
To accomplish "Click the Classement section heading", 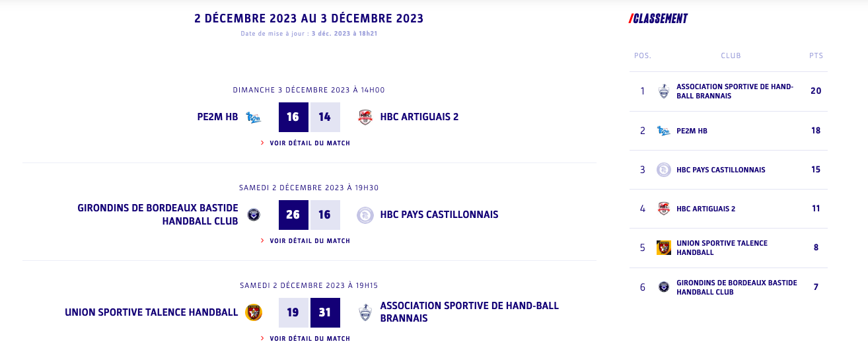I will coord(659,18).
